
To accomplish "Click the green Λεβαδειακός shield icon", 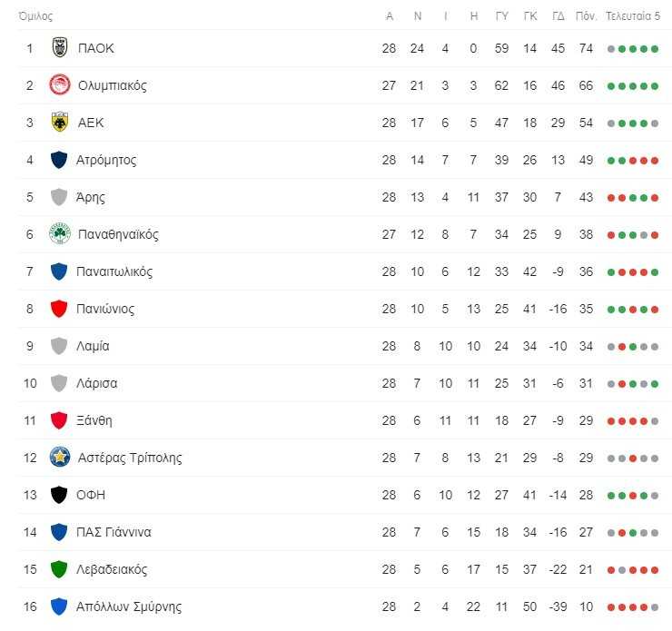I will pos(59,569).
